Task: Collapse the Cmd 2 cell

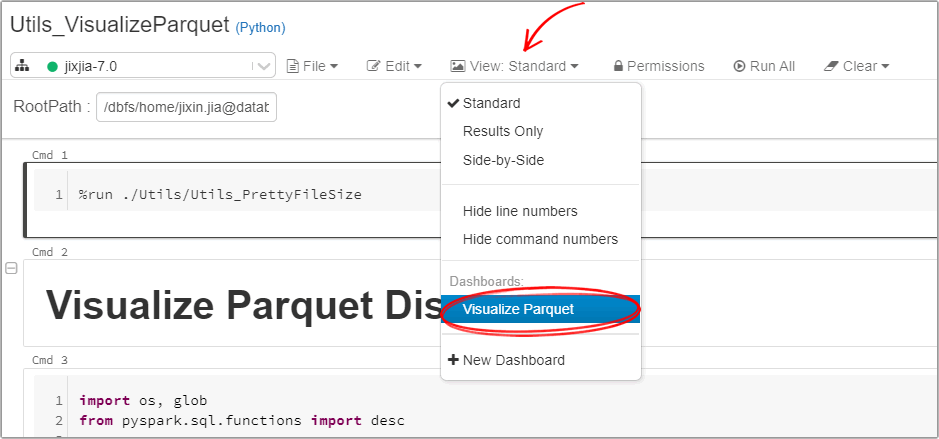Action: 11,268
